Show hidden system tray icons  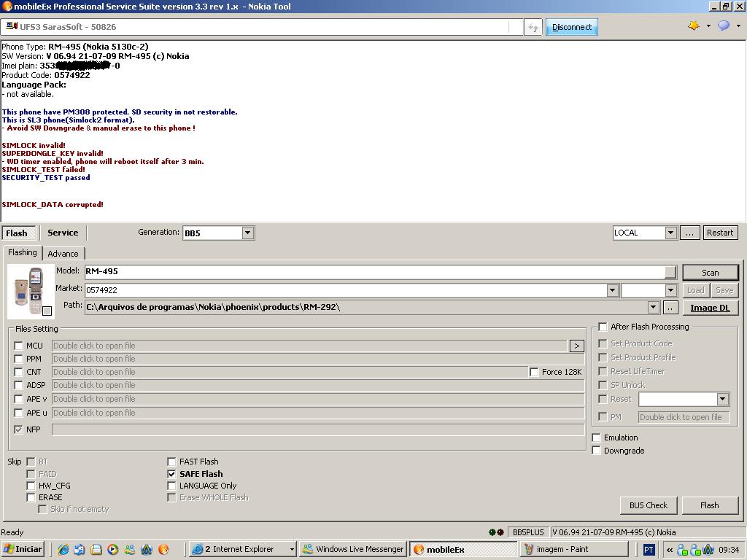(670, 550)
